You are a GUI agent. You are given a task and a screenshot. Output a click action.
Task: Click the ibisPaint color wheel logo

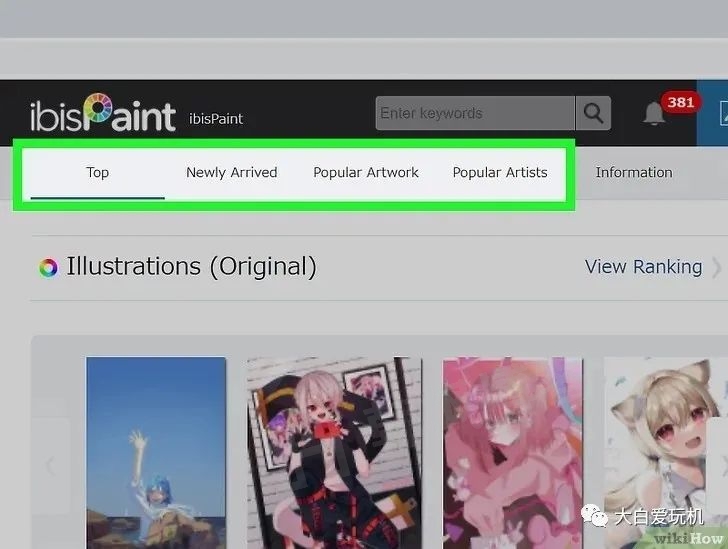(97, 112)
